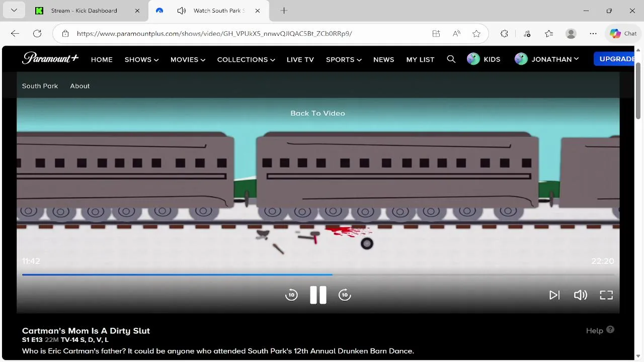Expand the JONATHAN account dropdown
Image resolution: width=644 pixels, height=362 pixels.
pos(546,59)
